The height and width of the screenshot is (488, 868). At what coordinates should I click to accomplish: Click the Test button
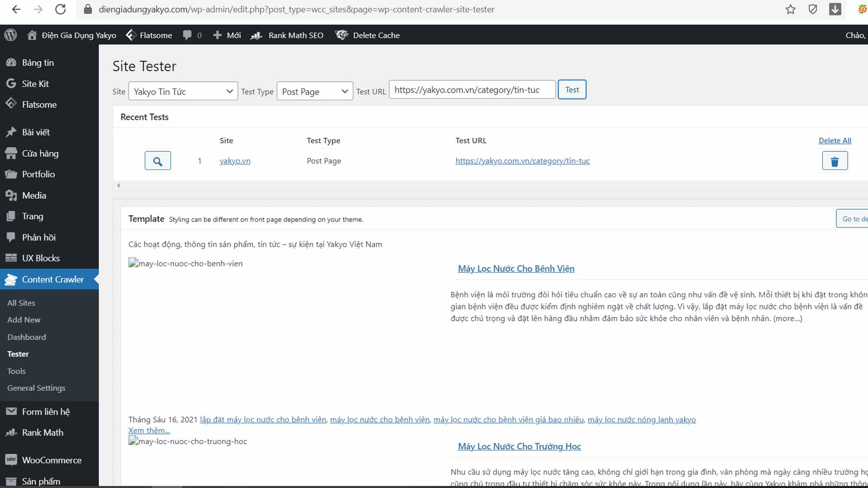(572, 89)
